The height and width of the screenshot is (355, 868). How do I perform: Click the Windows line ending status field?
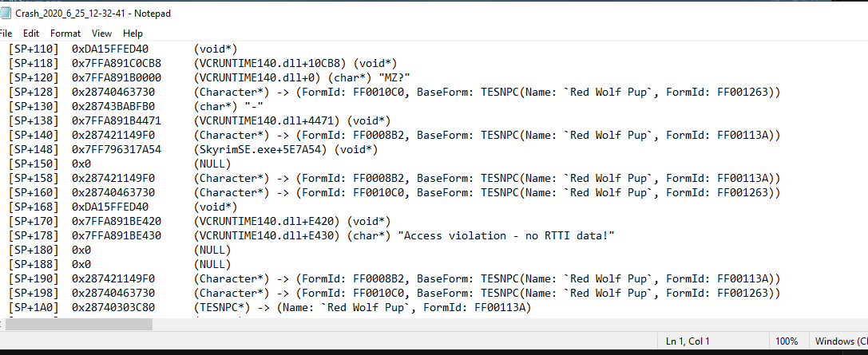point(840,341)
